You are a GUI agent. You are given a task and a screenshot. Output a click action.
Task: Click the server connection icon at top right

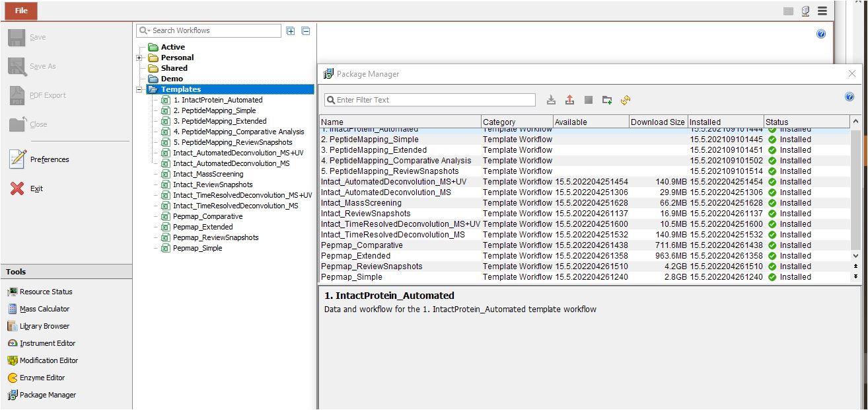click(x=805, y=11)
